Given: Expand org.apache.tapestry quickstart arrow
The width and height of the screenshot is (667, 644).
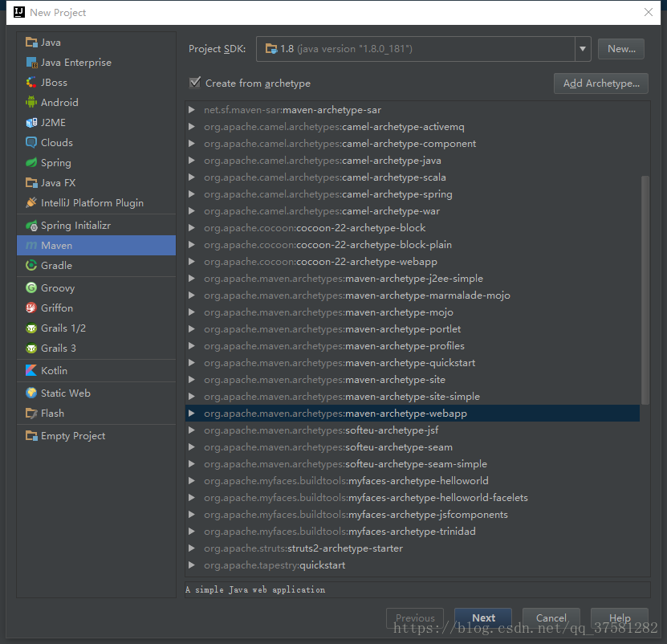Looking at the screenshot, I should tap(192, 565).
